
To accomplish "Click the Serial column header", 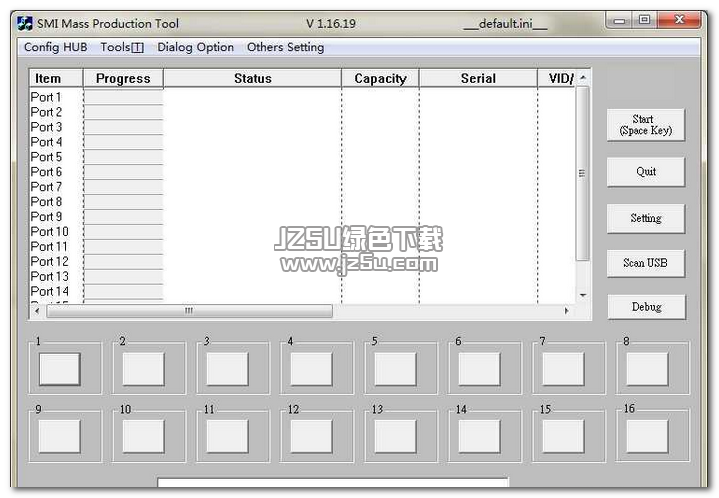I will [478, 78].
